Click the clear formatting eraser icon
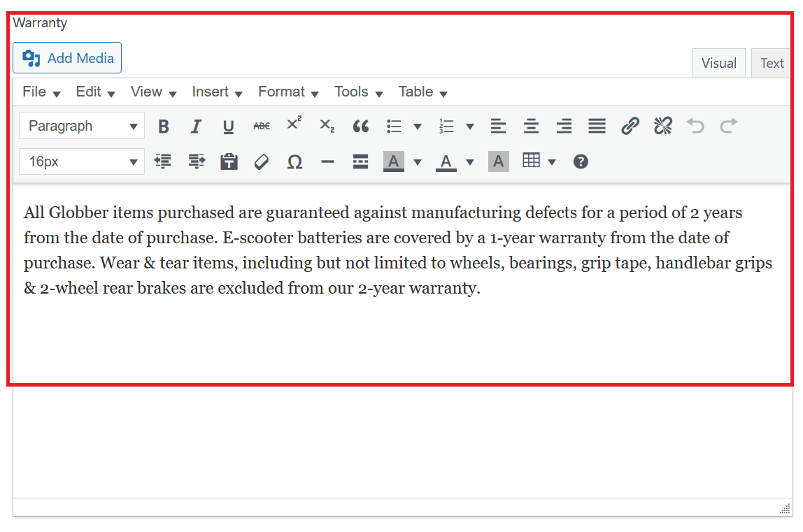Screen dimensions: 803x532 tap(261, 161)
